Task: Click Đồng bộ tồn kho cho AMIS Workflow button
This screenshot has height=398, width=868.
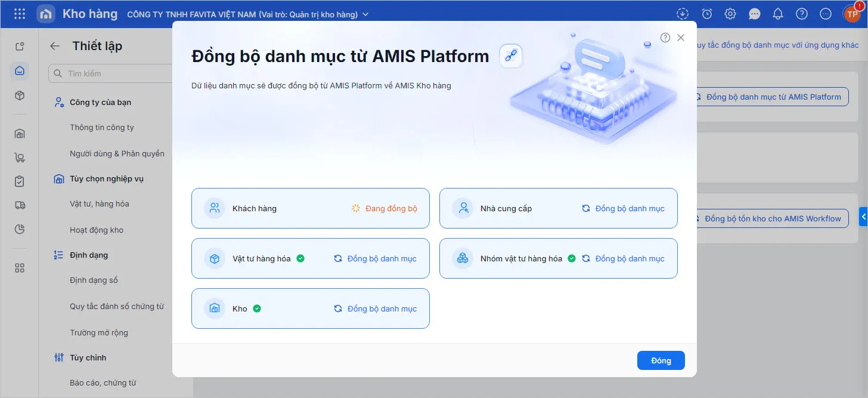Action: point(773,218)
